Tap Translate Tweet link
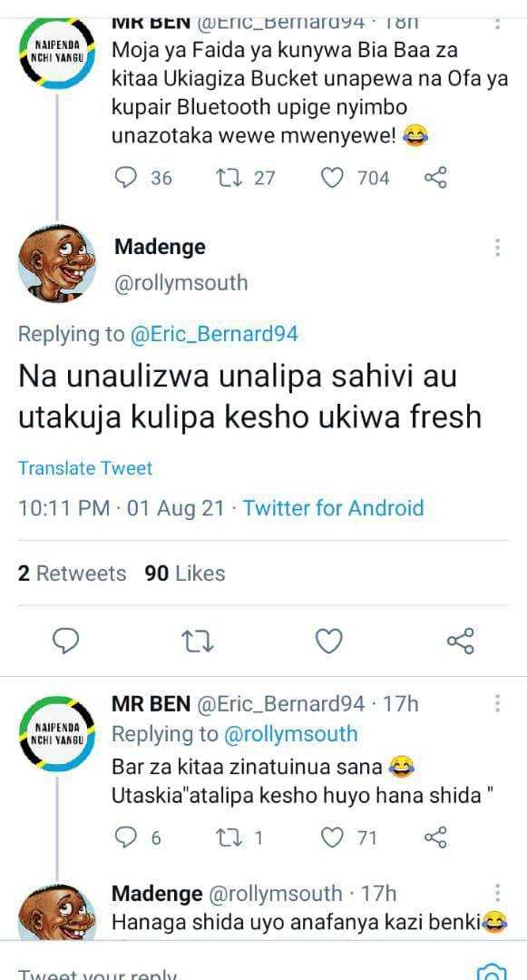Viewport: 527px width, 980px height. 85,468
